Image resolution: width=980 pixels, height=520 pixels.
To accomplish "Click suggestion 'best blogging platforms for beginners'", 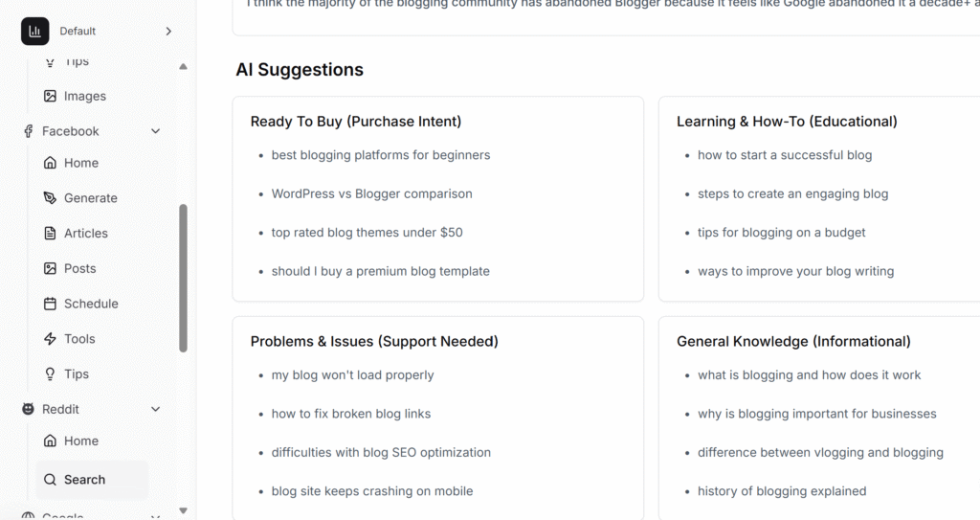I will click(x=380, y=155).
